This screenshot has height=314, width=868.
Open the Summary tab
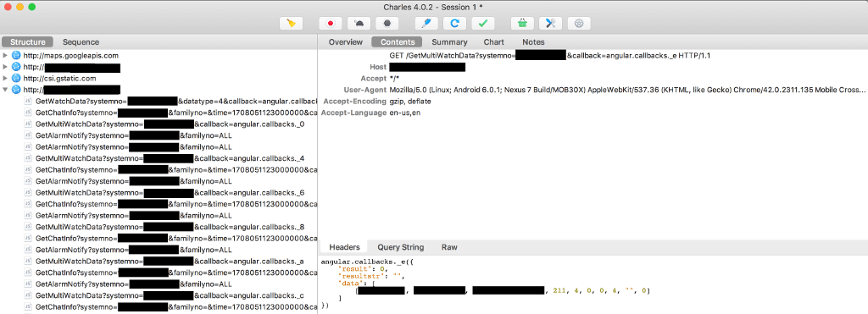(x=449, y=42)
